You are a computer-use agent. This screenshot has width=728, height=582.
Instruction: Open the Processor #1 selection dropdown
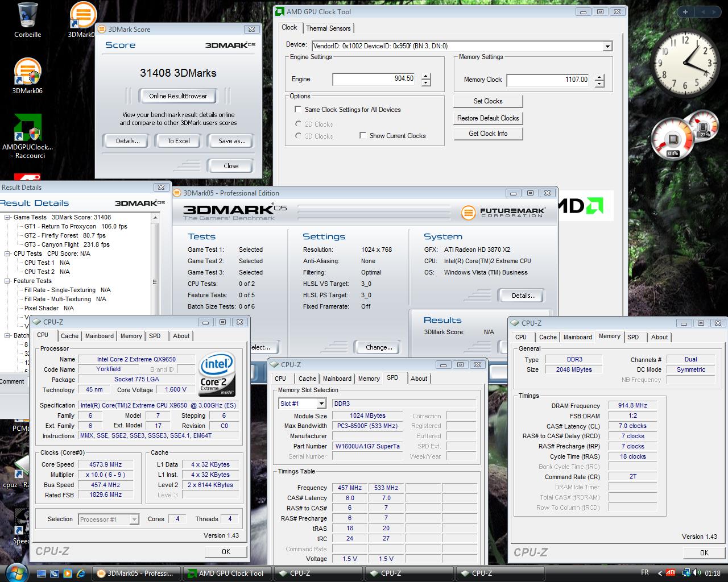pyautogui.click(x=134, y=519)
